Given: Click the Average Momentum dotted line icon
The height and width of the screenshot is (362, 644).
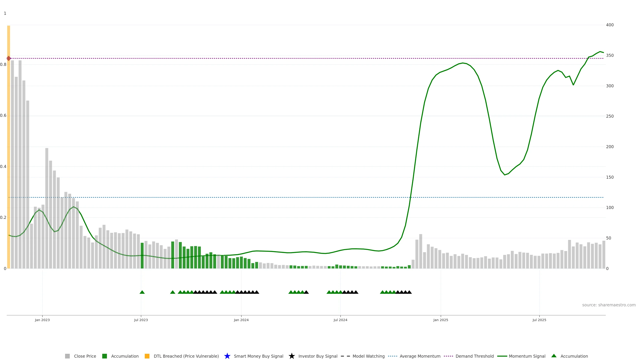Looking at the screenshot, I should [x=392, y=356].
